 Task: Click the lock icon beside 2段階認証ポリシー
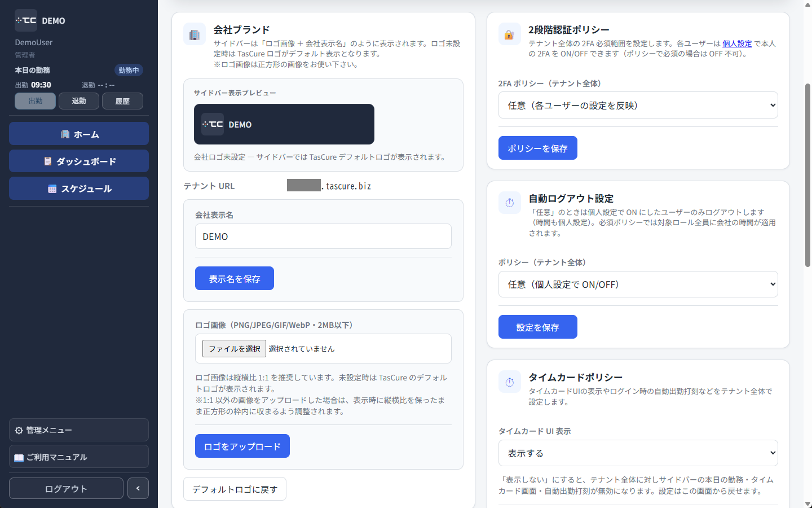pyautogui.click(x=509, y=34)
